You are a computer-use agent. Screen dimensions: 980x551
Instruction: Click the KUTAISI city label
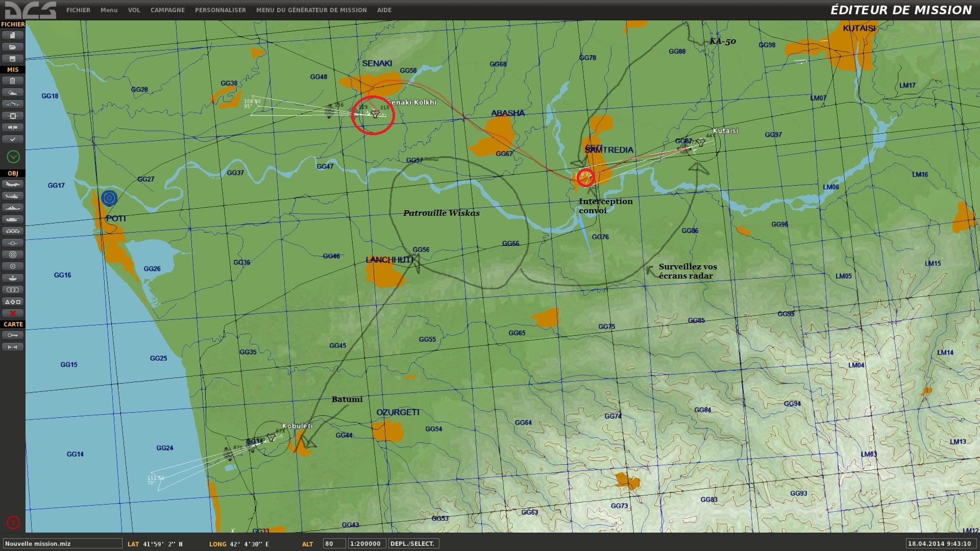(x=859, y=28)
